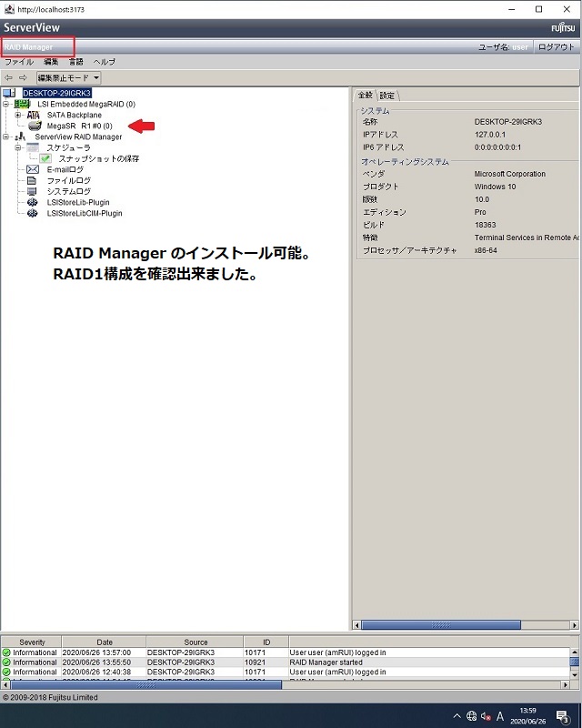Viewport: 582px width, 728px height.
Task: Open the 編集禁止モード dropdown
Action: tap(69, 78)
